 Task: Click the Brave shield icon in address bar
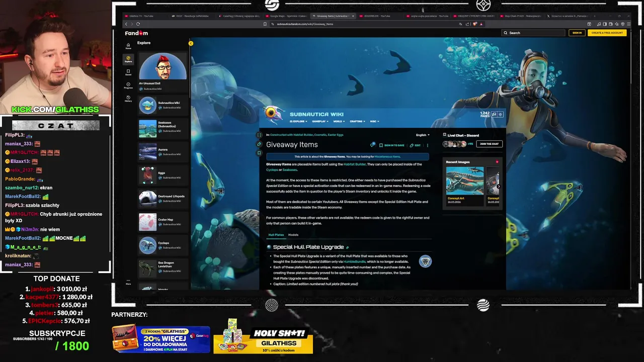pos(474,24)
